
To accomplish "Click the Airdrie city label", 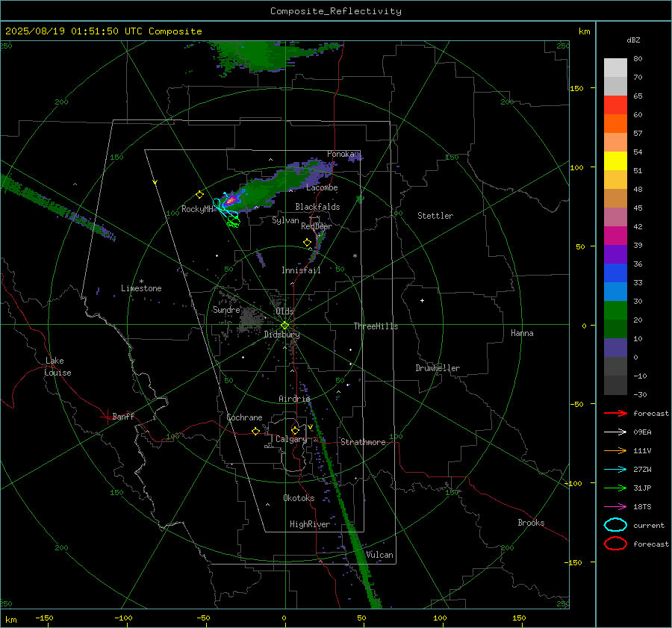I will [294, 399].
